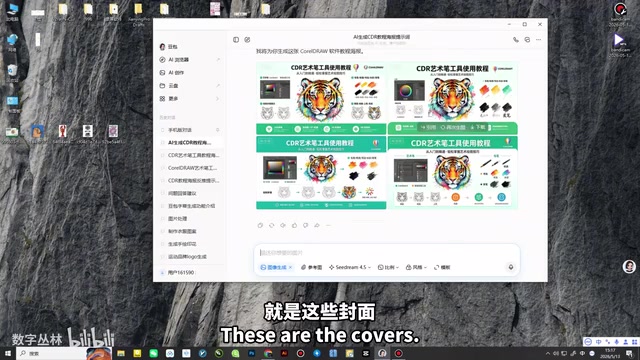Remove the 图像生成 skill tag

click(x=290, y=267)
